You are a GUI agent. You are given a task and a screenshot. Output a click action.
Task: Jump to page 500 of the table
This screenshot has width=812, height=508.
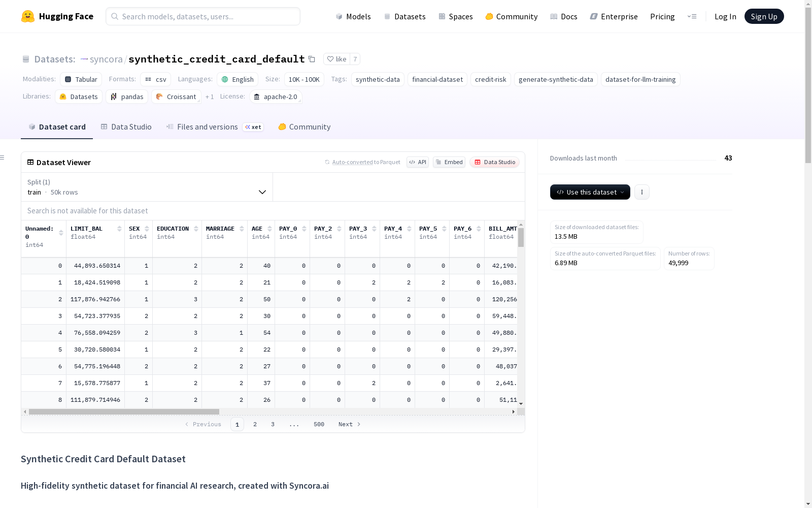(x=319, y=424)
